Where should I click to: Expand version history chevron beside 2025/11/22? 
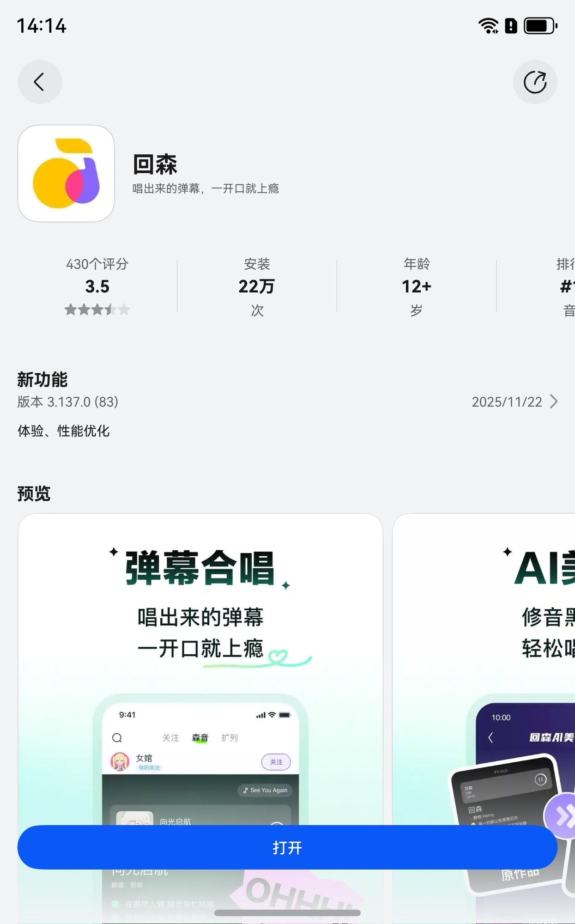click(554, 401)
